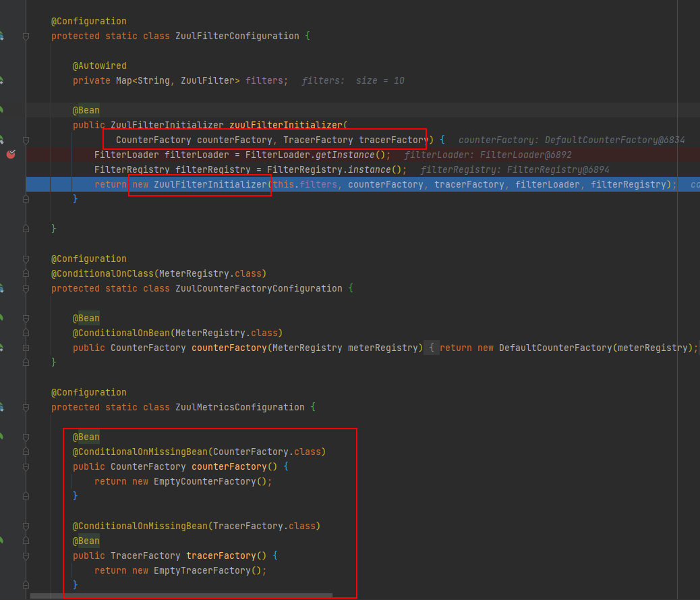Click the folded brace placeholder after meterRegistry)
Image resolution: width=700 pixels, height=600 pixels.
click(x=431, y=348)
